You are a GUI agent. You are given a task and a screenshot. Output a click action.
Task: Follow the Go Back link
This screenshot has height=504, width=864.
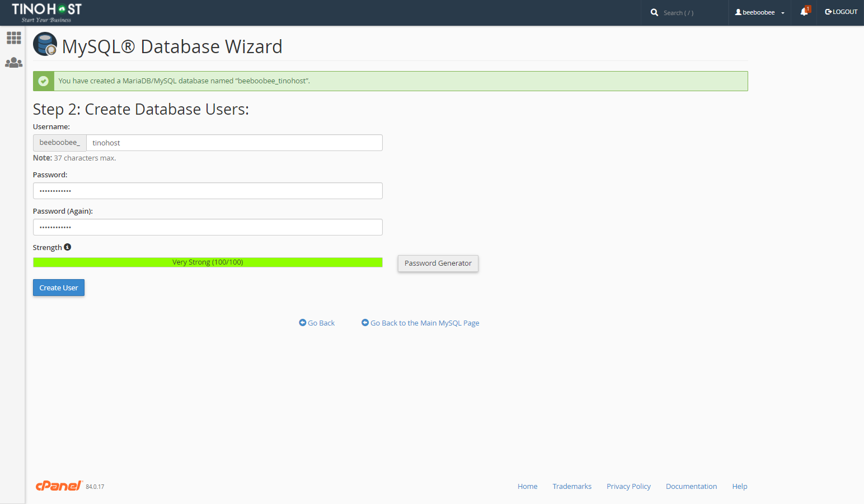tap(317, 323)
